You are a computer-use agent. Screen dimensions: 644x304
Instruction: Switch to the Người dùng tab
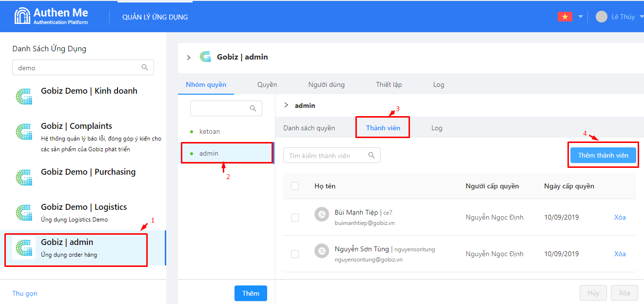[x=326, y=84]
